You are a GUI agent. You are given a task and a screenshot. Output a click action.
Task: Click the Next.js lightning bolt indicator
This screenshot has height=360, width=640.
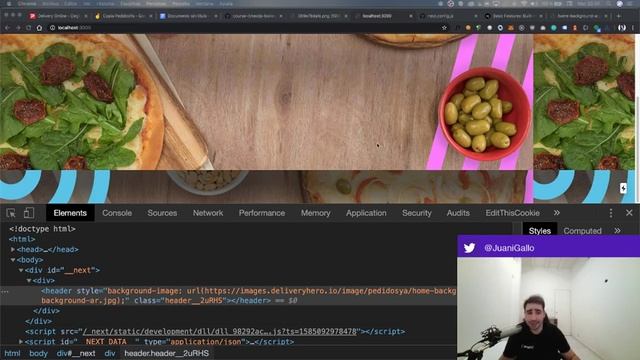tap(623, 188)
